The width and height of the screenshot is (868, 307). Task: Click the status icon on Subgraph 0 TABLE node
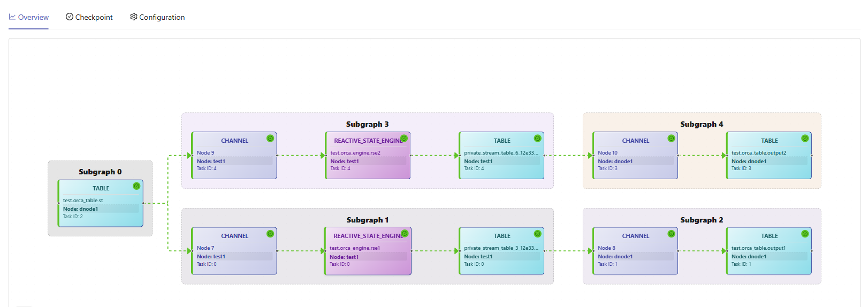(x=136, y=186)
